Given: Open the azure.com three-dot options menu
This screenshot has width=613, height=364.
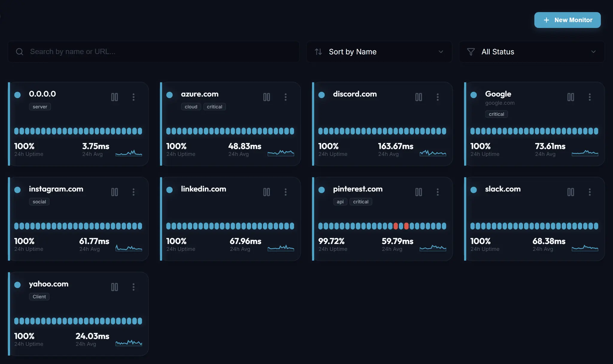Looking at the screenshot, I should (x=286, y=97).
